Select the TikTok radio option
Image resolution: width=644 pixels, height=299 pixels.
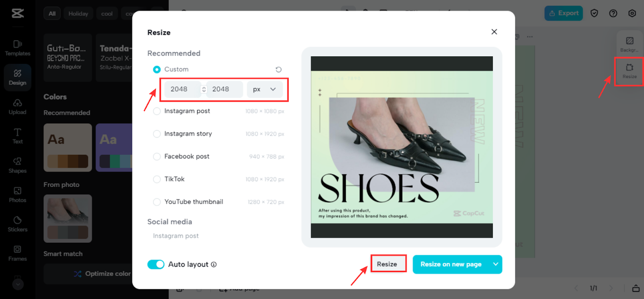pos(157,179)
